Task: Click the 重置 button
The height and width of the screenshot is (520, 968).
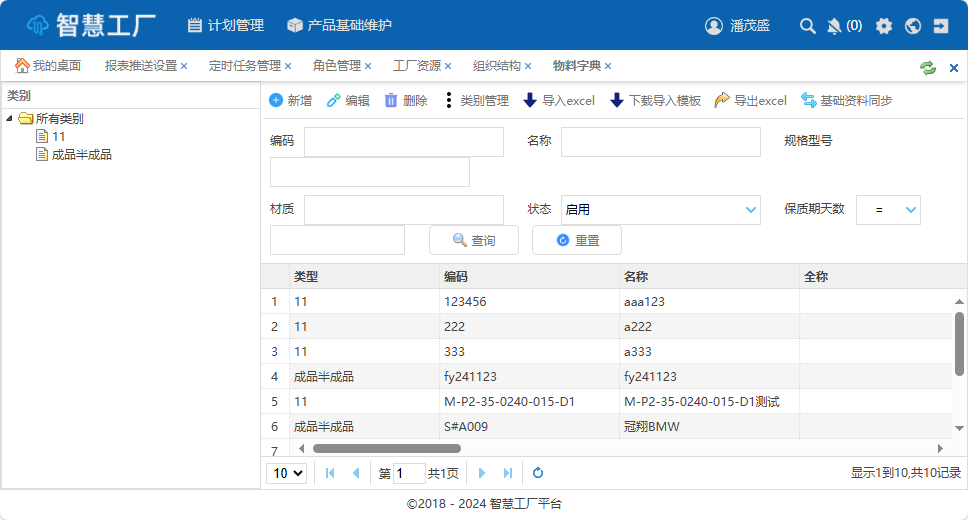Action: 577,241
